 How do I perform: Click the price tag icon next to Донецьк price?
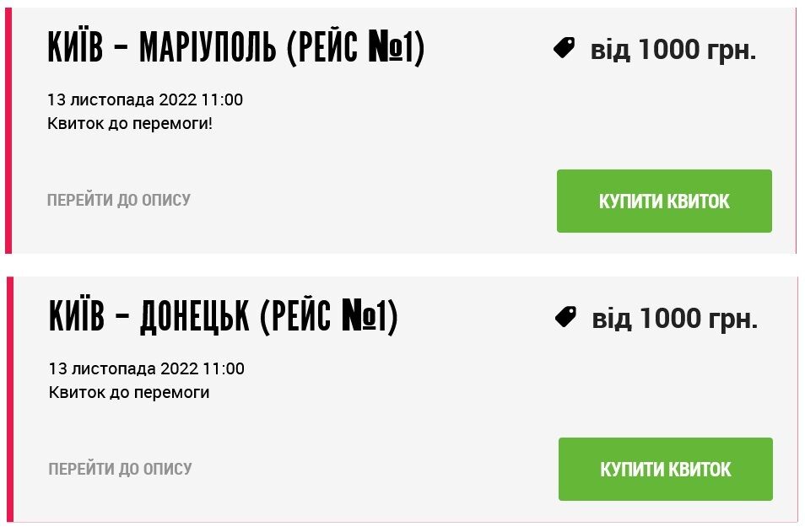[x=568, y=316]
